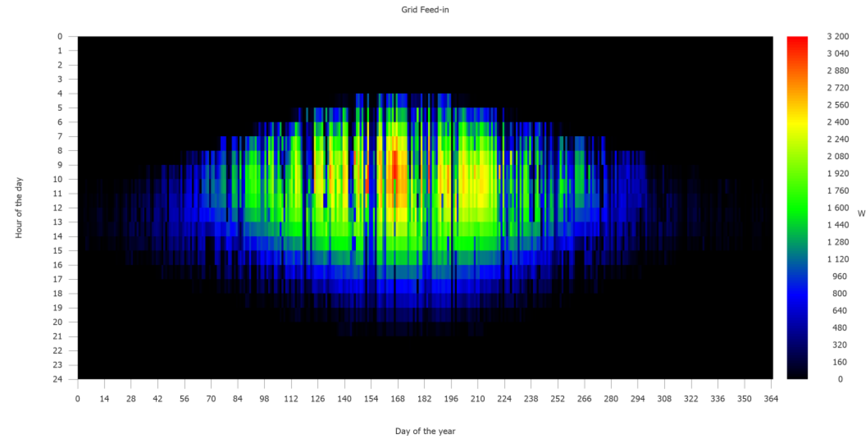The image size is (868, 439).
Task: Click the yellow band of the color scale bar
Action: pos(797,127)
